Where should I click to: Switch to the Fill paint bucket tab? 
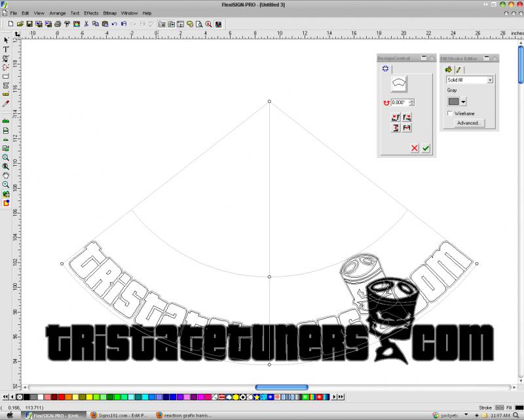click(449, 69)
